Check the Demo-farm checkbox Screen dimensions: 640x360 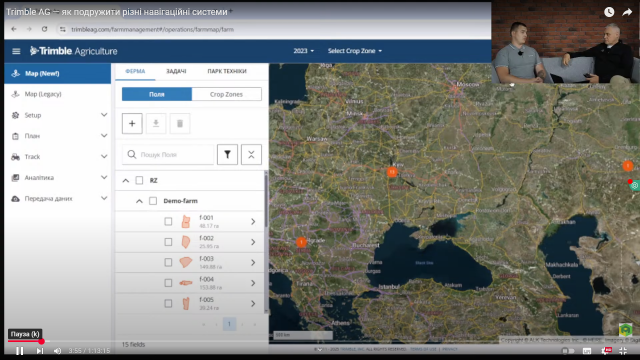[x=153, y=201]
